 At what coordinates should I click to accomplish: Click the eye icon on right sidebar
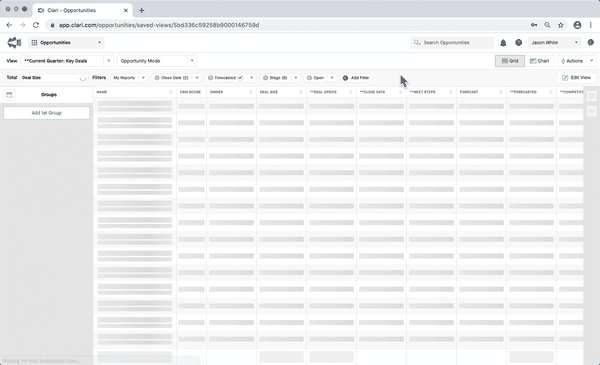click(592, 111)
